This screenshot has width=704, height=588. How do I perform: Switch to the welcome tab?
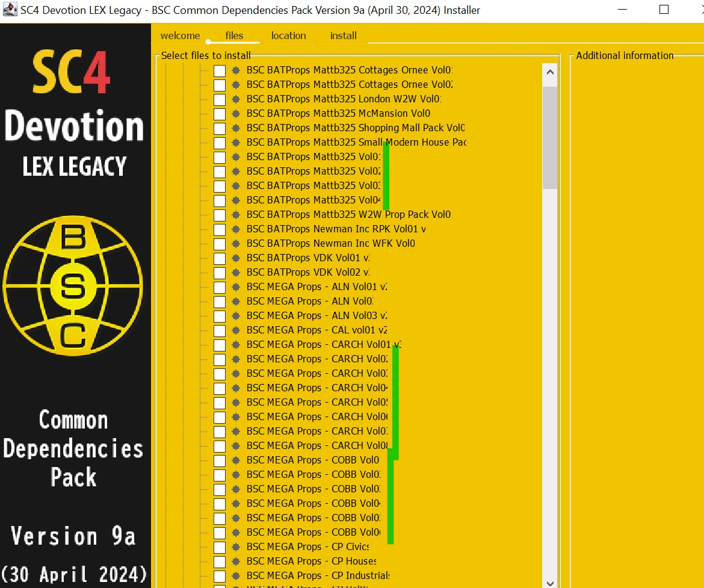[180, 36]
